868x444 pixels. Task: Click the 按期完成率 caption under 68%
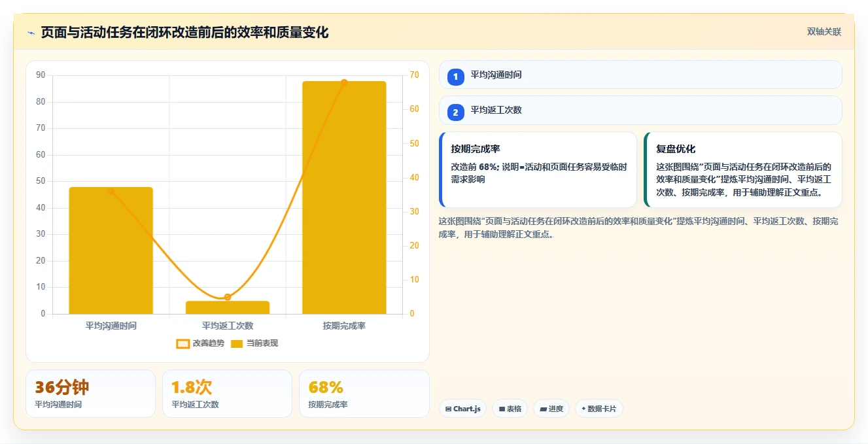(328, 405)
